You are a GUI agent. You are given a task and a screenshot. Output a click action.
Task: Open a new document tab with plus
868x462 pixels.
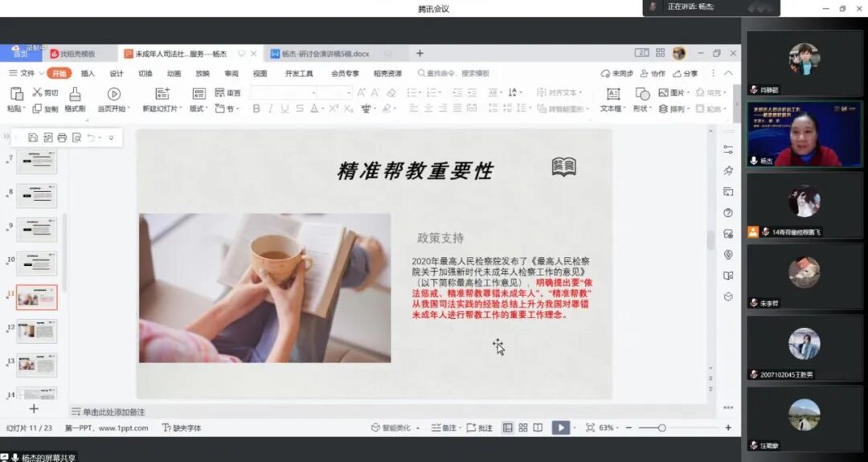coord(420,53)
